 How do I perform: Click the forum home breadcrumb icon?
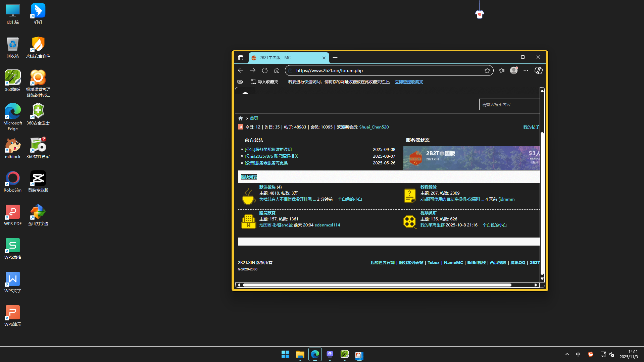(241, 118)
